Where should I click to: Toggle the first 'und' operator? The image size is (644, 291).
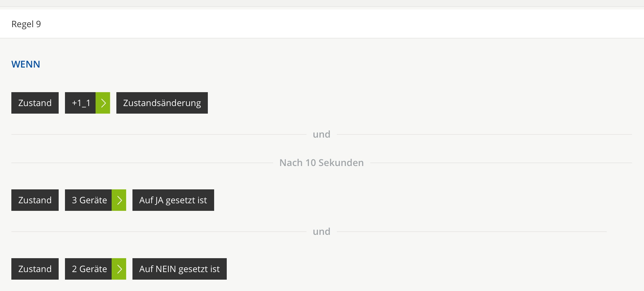321,134
